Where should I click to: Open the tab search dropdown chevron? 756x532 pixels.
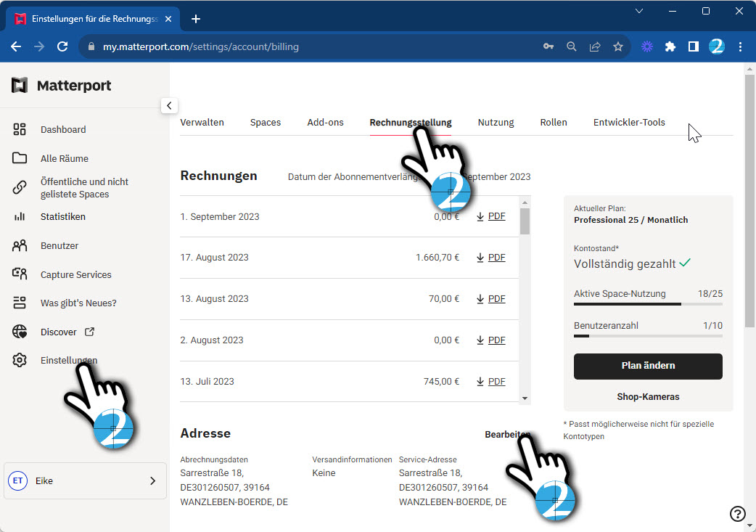pos(639,11)
